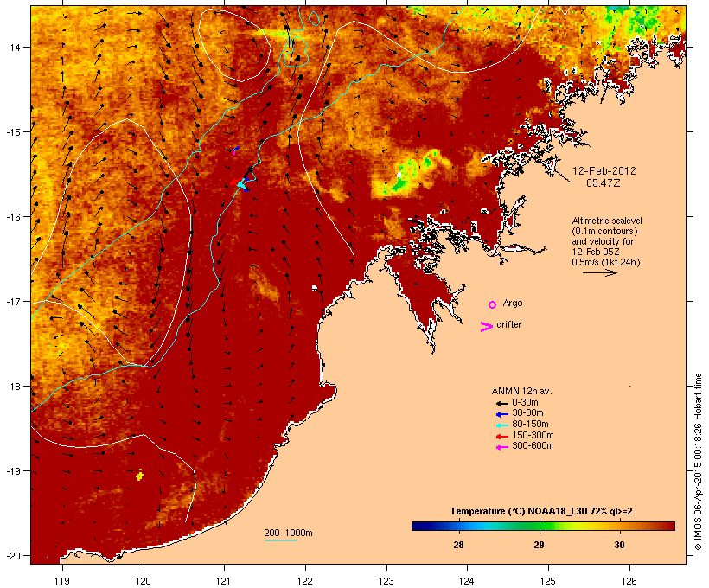
Task: Click the 150-300m legend label
Action: pos(533,435)
